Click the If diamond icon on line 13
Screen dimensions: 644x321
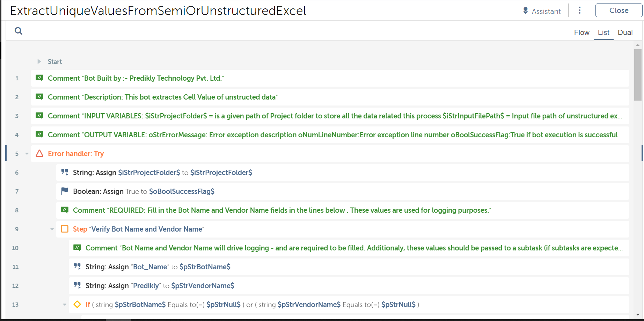tap(77, 304)
